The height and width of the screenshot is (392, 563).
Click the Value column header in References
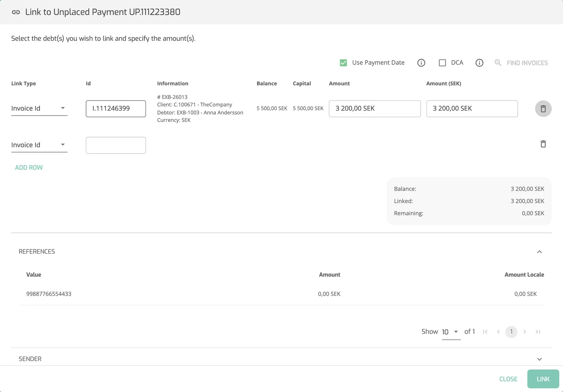[x=34, y=275]
